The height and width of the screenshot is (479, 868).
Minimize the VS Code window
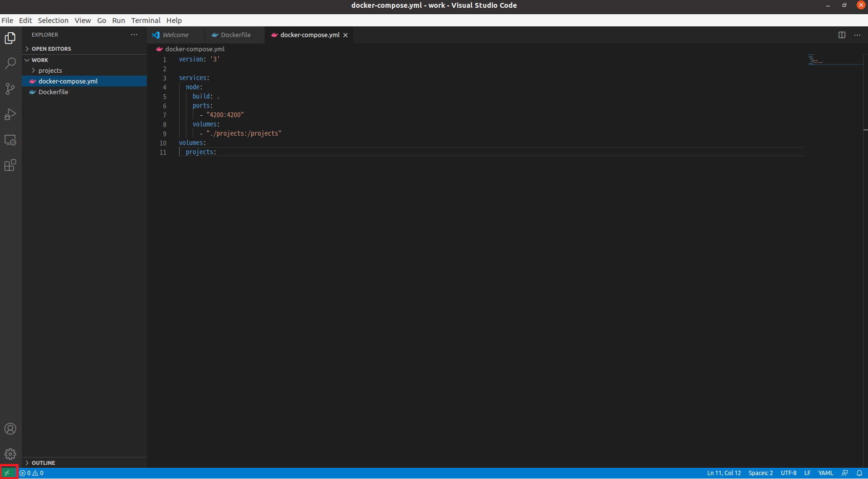[828, 5]
